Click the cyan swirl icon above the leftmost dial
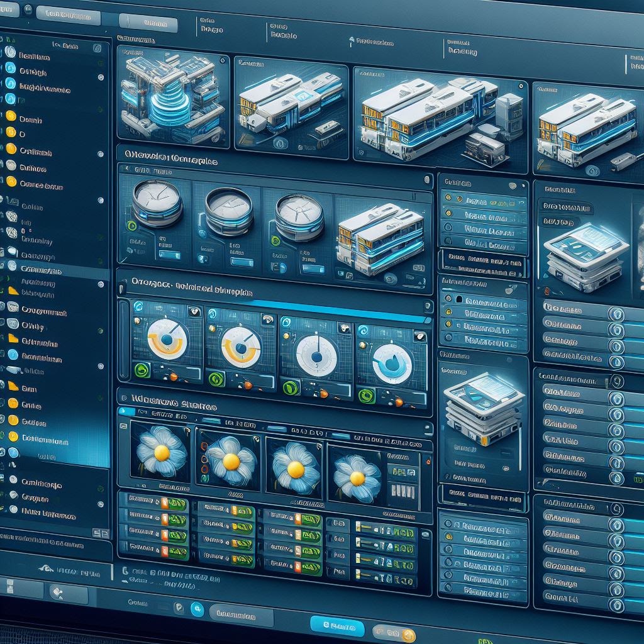The width and height of the screenshot is (644, 644). (x=138, y=306)
